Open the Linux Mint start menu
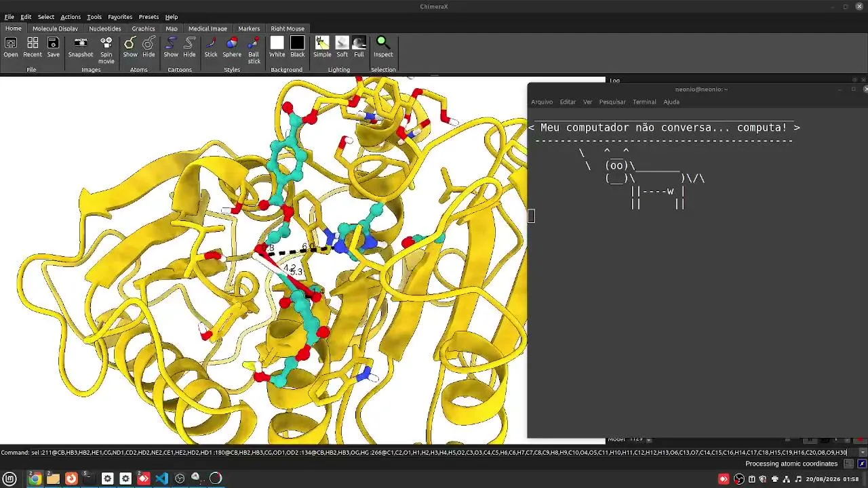Viewport: 868px width, 488px height. (9, 479)
